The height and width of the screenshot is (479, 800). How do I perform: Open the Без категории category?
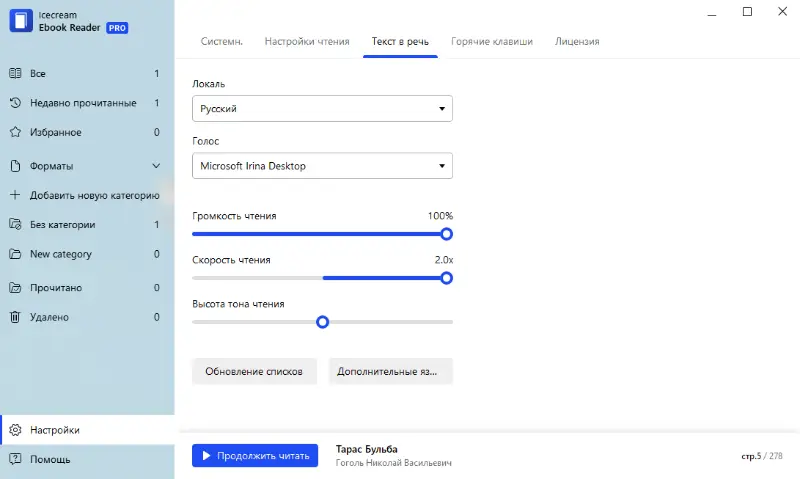[87, 224]
